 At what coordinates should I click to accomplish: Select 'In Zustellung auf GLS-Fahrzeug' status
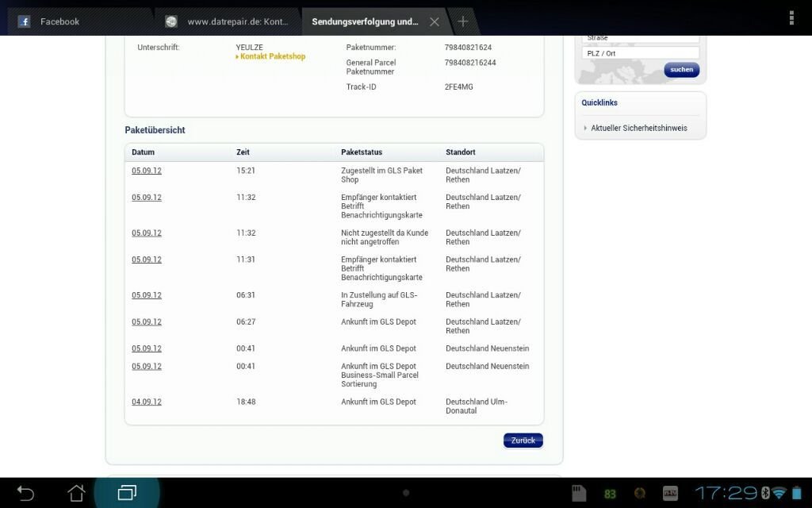pyautogui.click(x=379, y=299)
